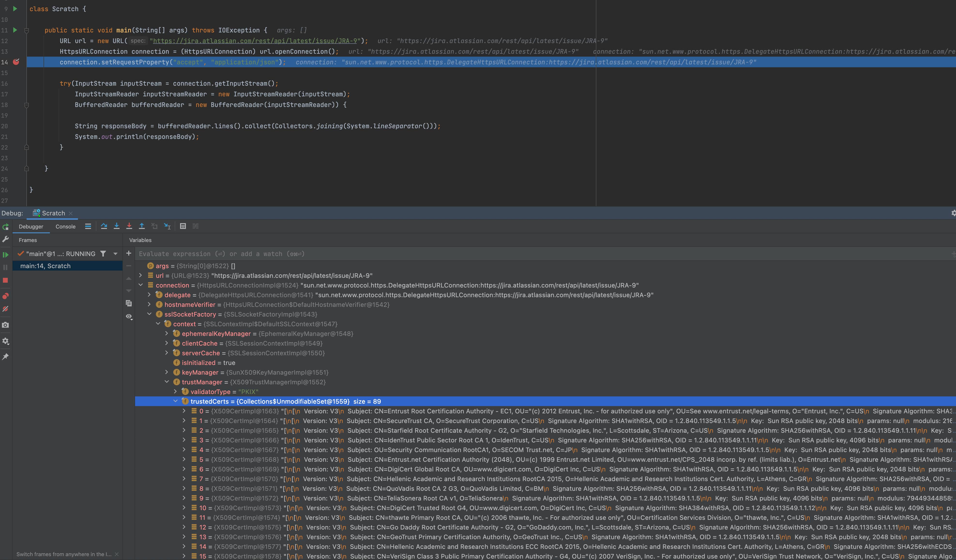The width and height of the screenshot is (956, 560).
Task: Click Step Over icon
Action: click(104, 226)
